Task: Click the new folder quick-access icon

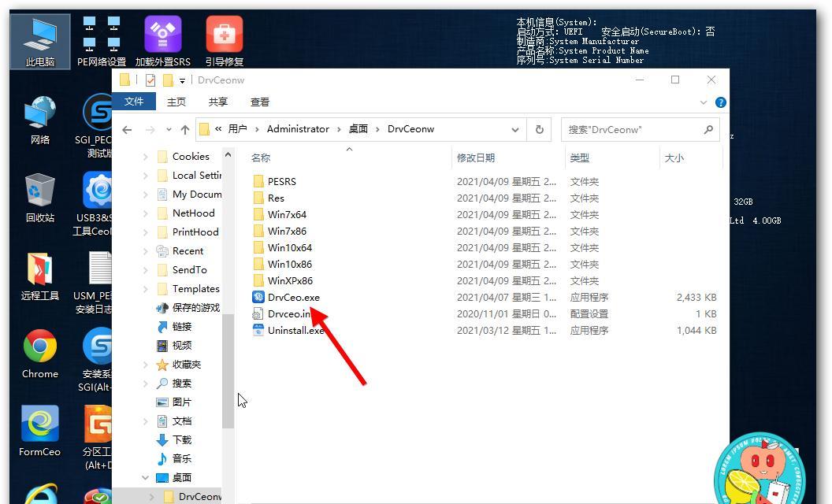Action: point(168,80)
